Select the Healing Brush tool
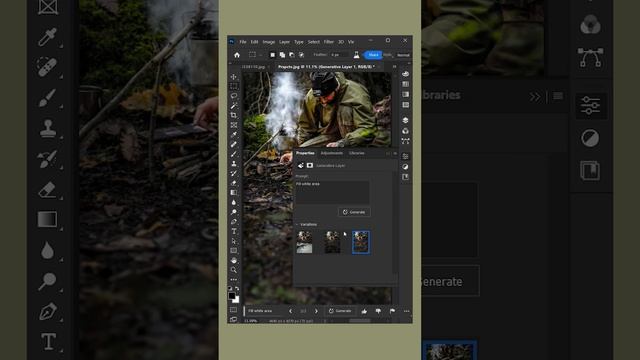Viewport: 640px width, 360px height. coord(234,144)
